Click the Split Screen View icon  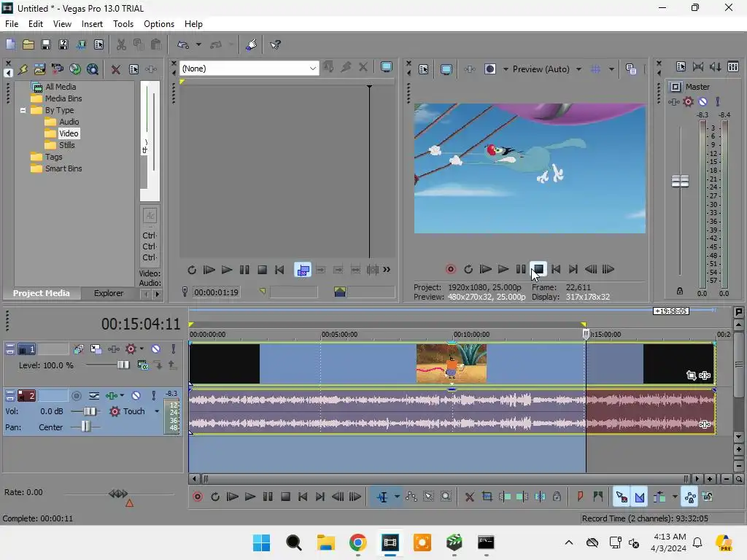(489, 69)
